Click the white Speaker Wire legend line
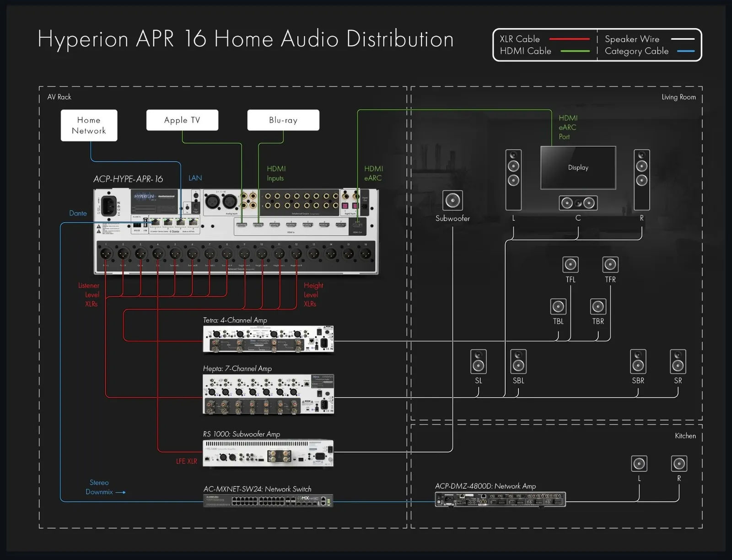Screen dimensions: 732x560 [683, 39]
